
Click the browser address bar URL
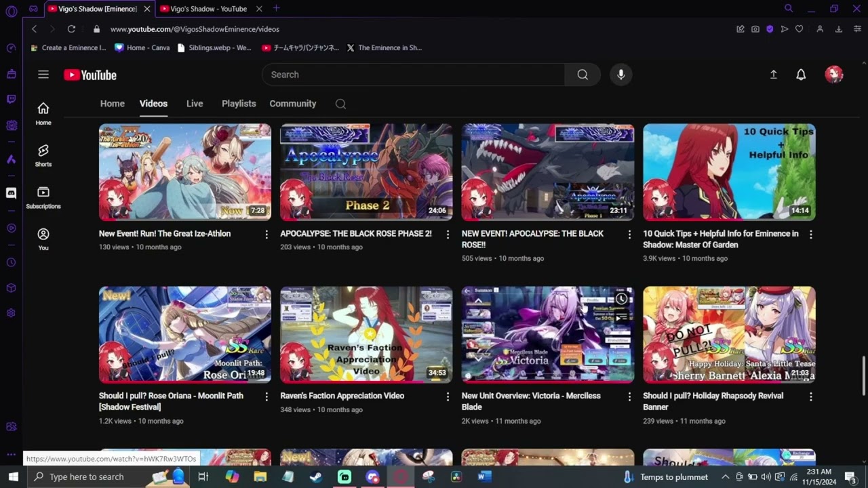coord(195,29)
